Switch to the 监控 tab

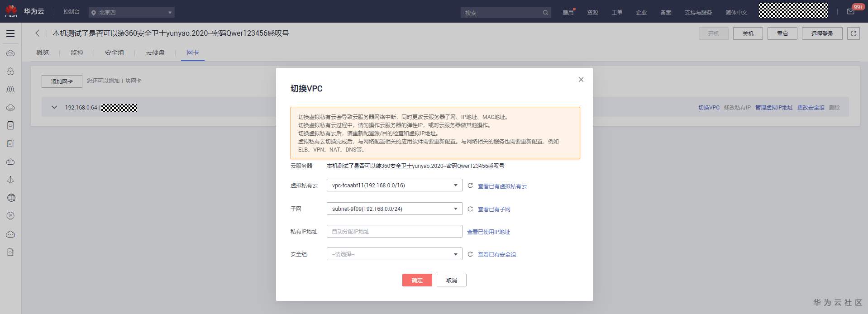[x=77, y=52]
